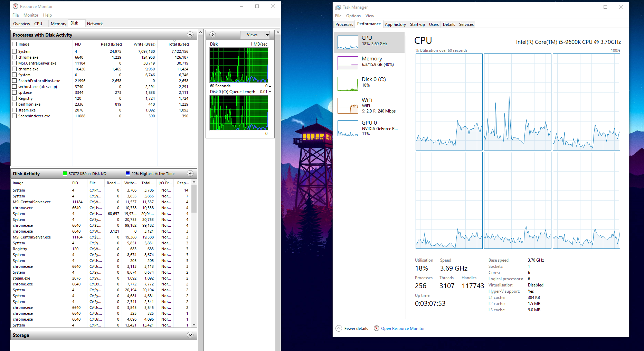Switch to the Details tab
Image resolution: width=644 pixels, height=351 pixels.
tap(449, 25)
